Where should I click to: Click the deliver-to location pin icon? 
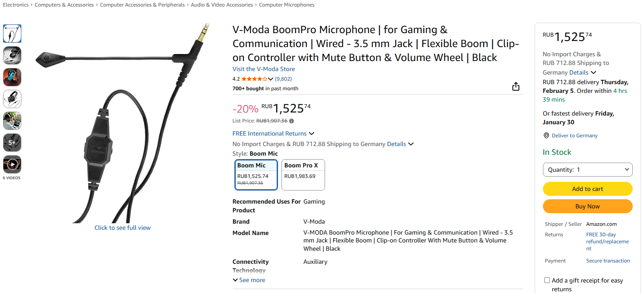(546, 136)
